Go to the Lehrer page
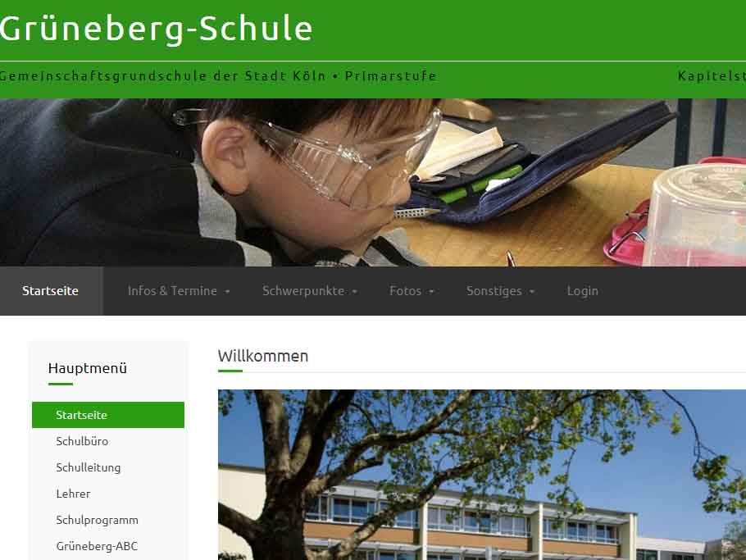The height and width of the screenshot is (560, 746). pos(108,494)
